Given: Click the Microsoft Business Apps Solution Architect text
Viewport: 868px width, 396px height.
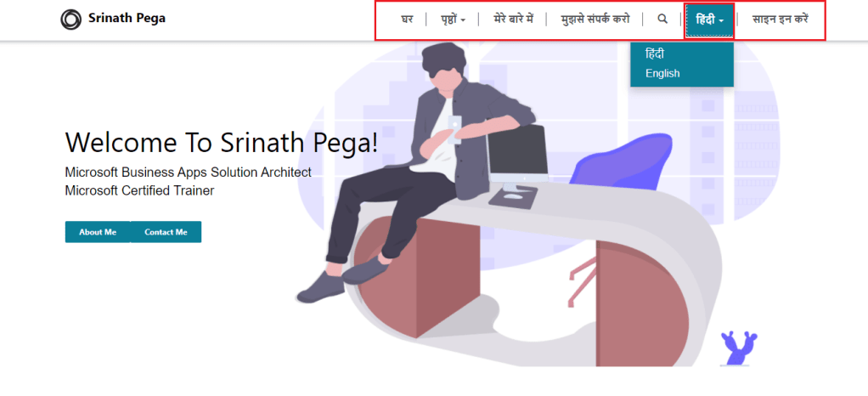Looking at the screenshot, I should (189, 173).
